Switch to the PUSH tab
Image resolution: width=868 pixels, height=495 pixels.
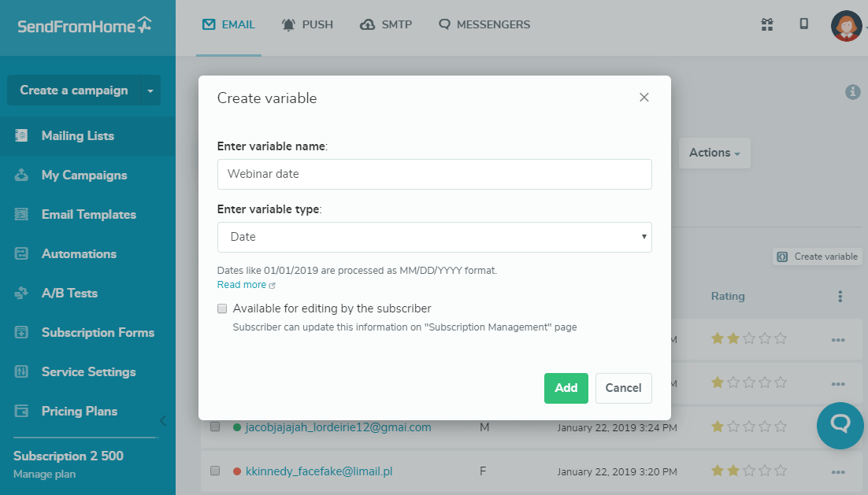point(308,24)
